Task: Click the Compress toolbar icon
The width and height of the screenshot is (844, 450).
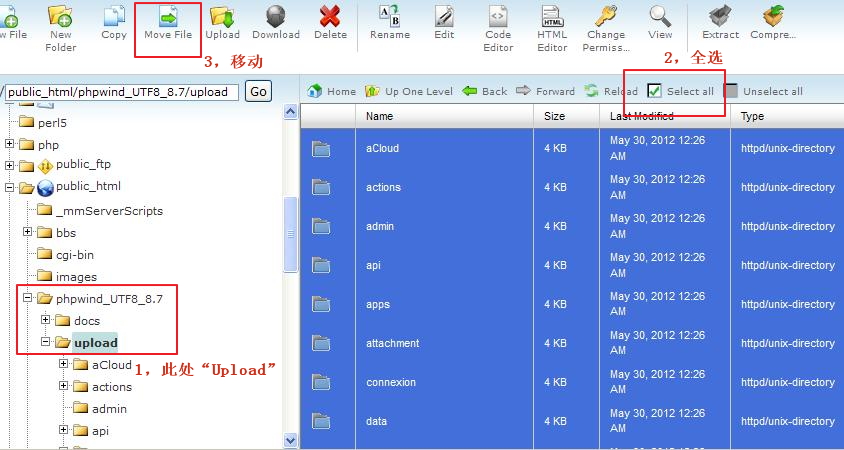Action: (773, 16)
